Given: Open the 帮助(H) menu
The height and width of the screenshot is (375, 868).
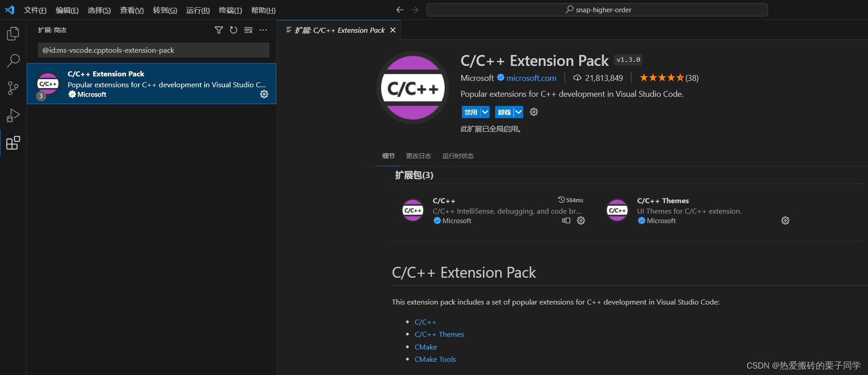Looking at the screenshot, I should pos(263,10).
